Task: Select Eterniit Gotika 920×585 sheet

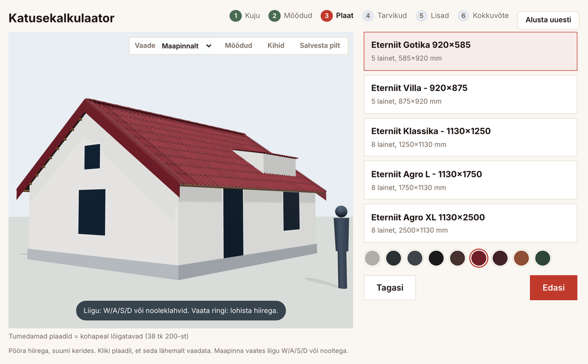Action: tap(470, 51)
